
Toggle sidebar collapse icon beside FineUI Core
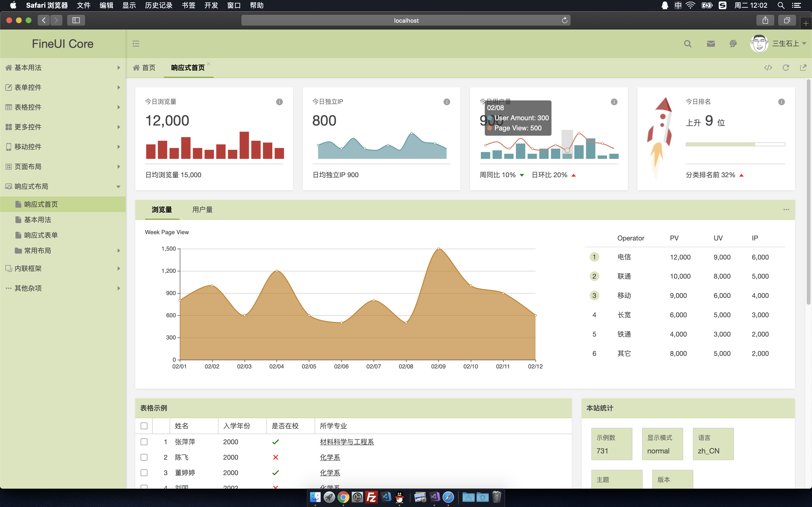136,44
